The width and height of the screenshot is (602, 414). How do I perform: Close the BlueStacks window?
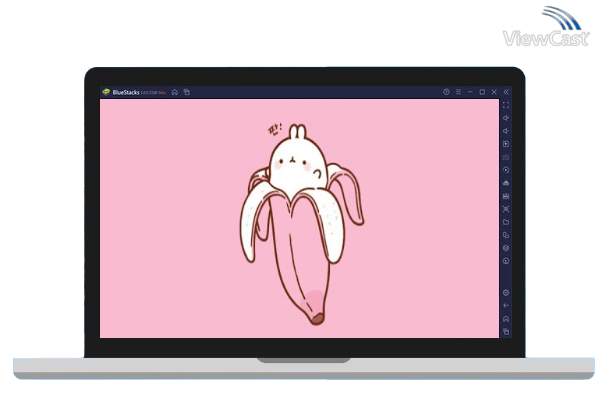(494, 92)
